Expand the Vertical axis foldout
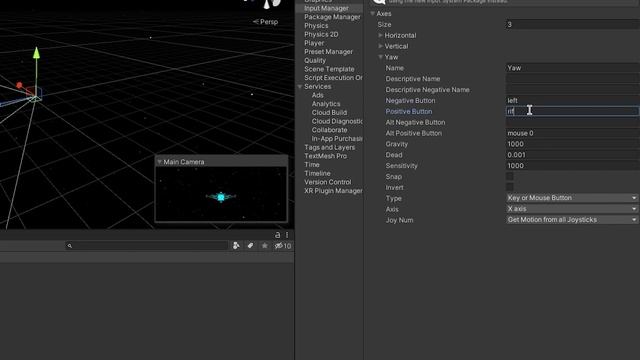 pos(380,46)
